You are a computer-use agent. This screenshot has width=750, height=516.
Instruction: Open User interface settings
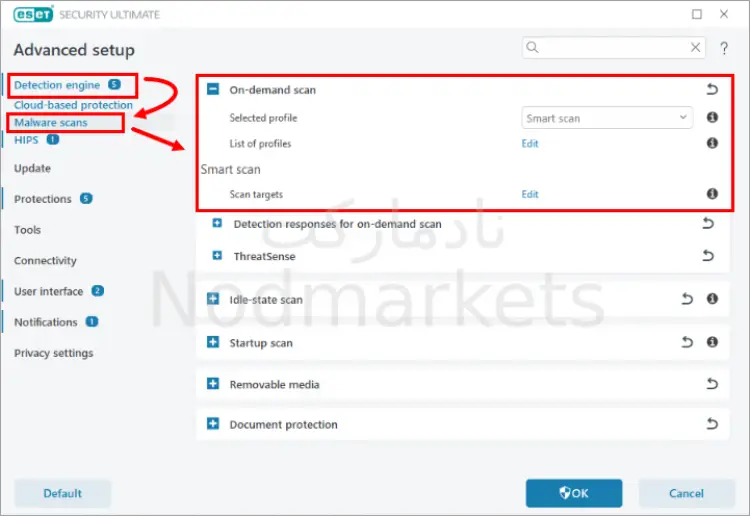[x=48, y=291]
